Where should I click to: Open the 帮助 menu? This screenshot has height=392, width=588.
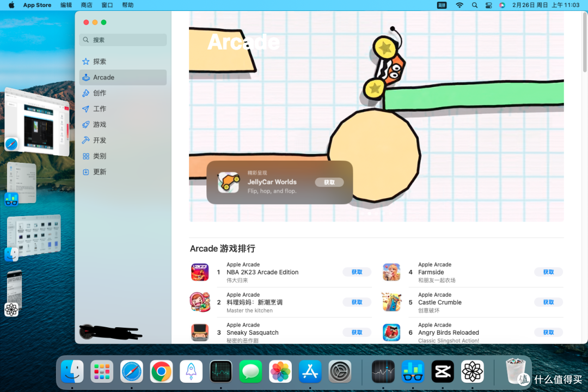(x=128, y=5)
